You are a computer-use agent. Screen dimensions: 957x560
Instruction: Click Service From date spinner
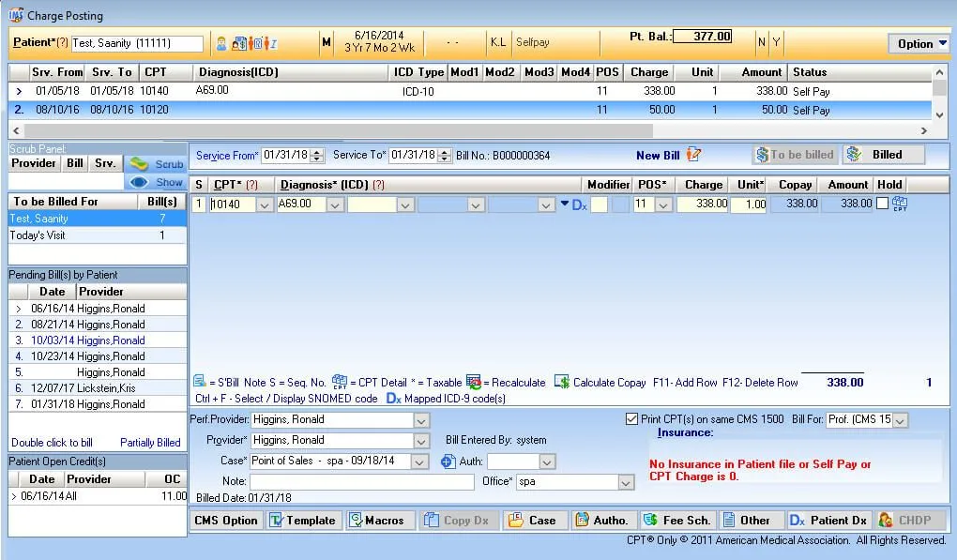[x=317, y=156]
